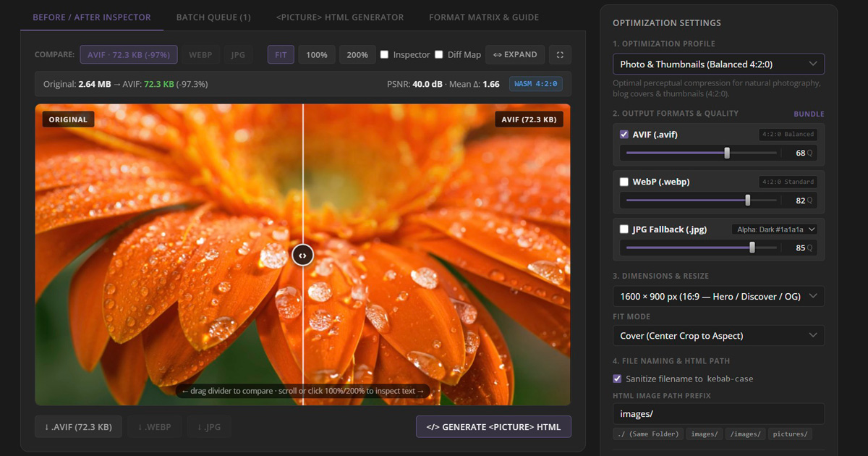Click the AVIF (72.3 KB) image label
The width and height of the screenshot is (868, 456).
click(x=529, y=119)
